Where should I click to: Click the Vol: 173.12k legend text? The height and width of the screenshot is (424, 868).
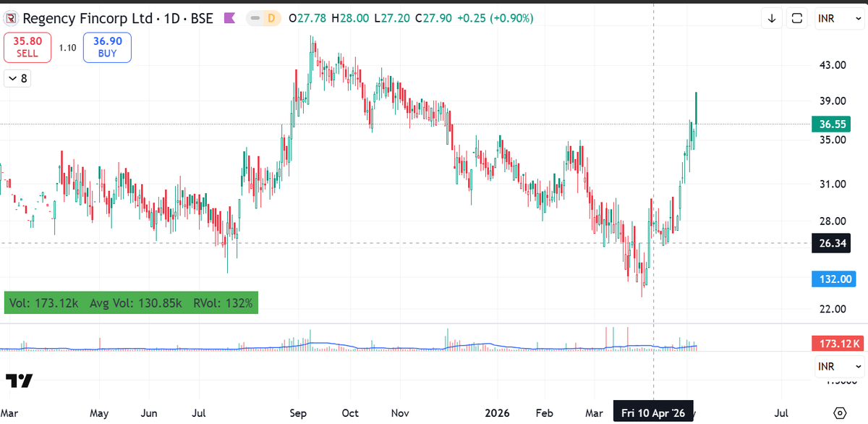tap(44, 303)
